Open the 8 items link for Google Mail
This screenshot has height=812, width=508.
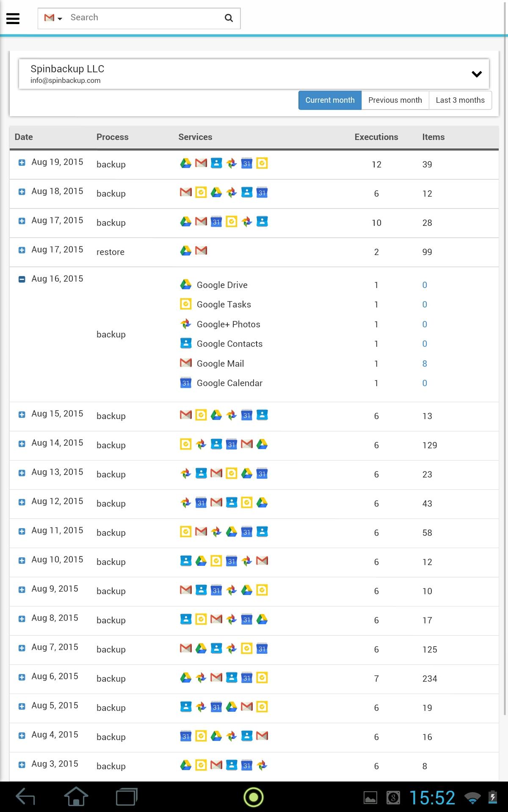(425, 364)
